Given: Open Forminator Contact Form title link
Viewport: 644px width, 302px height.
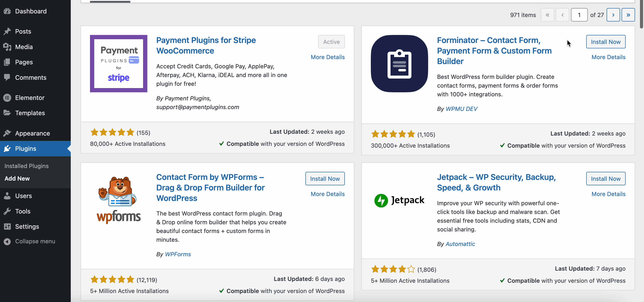Looking at the screenshot, I should [494, 51].
